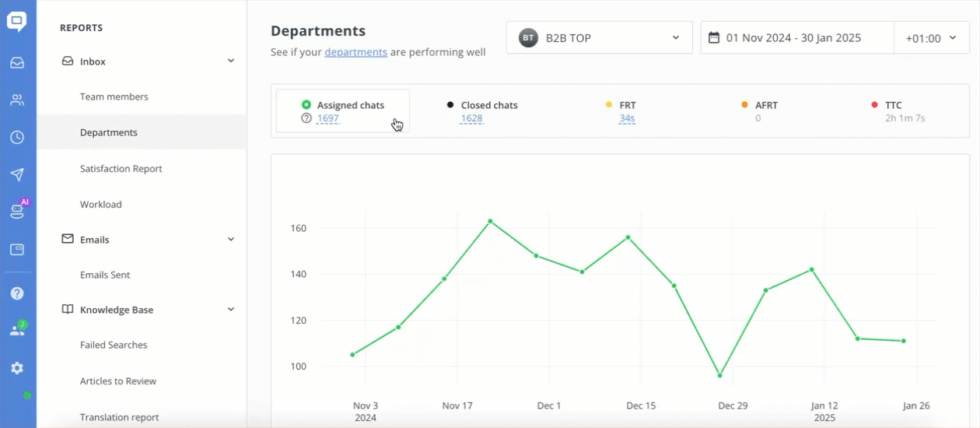Viewport: 980px width, 428px height.
Task: Toggle the FRT metric series
Action: click(x=627, y=105)
